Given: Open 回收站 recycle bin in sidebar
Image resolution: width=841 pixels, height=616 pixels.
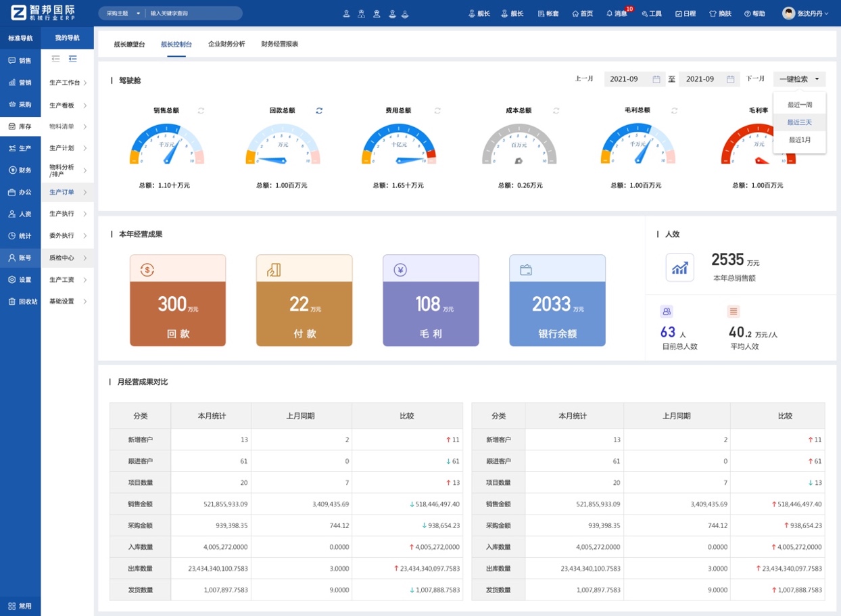Looking at the screenshot, I should (x=20, y=302).
